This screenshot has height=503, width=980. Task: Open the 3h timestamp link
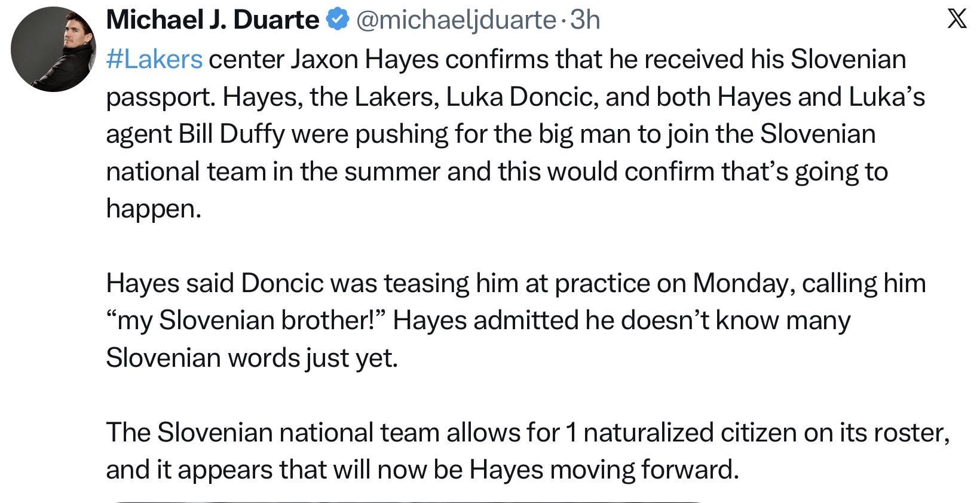[585, 21]
